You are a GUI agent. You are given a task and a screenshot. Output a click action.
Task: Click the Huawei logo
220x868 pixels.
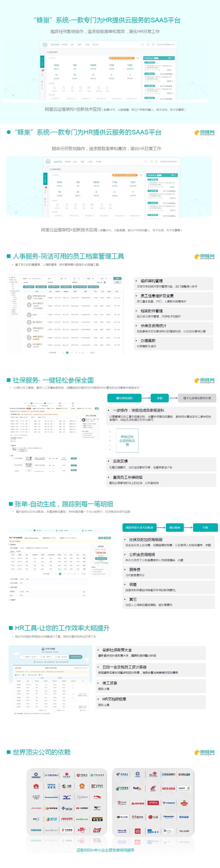coord(36,786)
